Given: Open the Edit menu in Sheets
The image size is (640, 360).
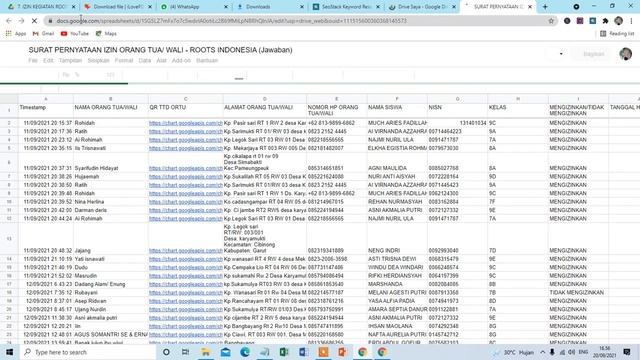Looking at the screenshot, I should [48, 60].
